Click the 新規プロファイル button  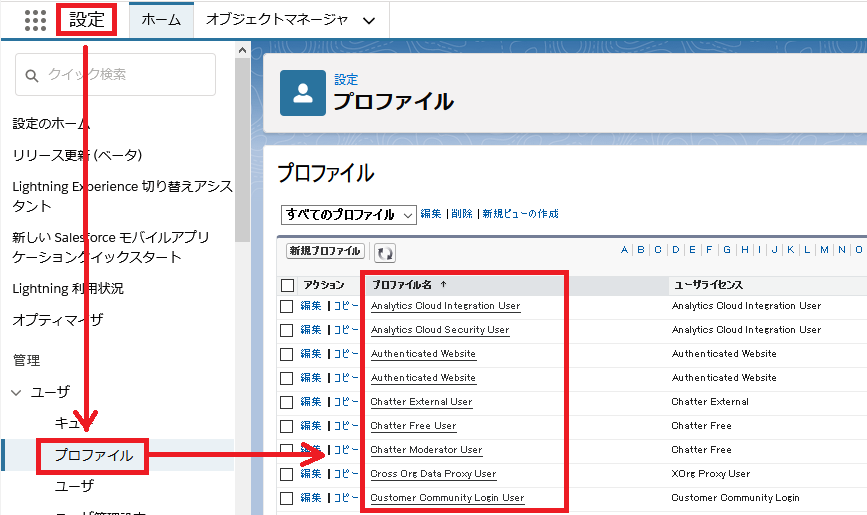pyautogui.click(x=325, y=251)
